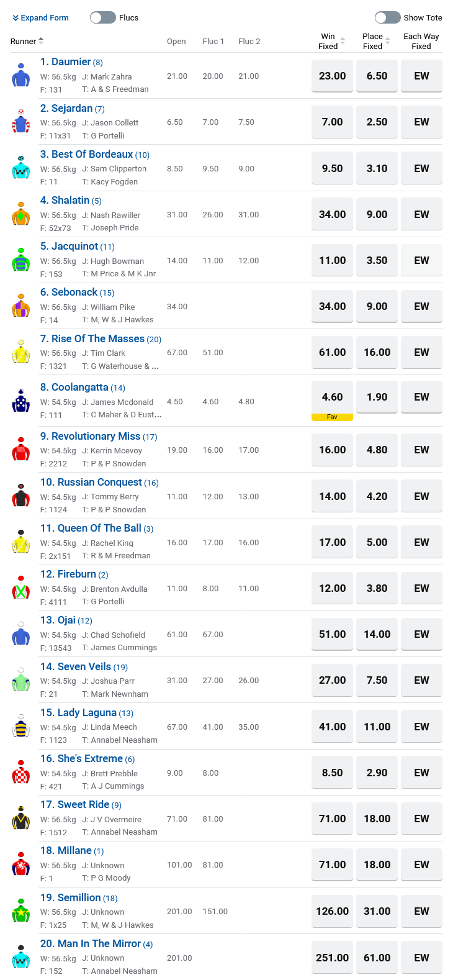This screenshot has height=980, width=453.
Task: Enable the Show Tote switch
Action: (x=388, y=17)
